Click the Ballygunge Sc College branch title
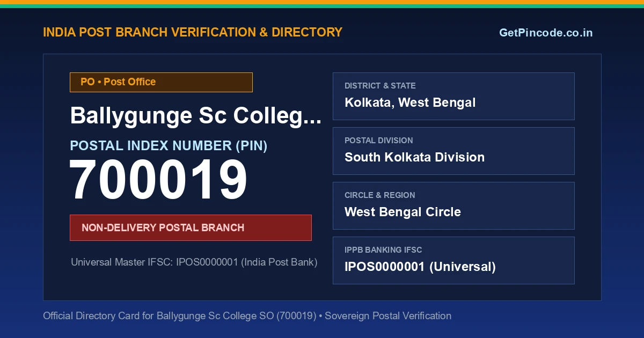The image size is (644, 338). (x=196, y=116)
